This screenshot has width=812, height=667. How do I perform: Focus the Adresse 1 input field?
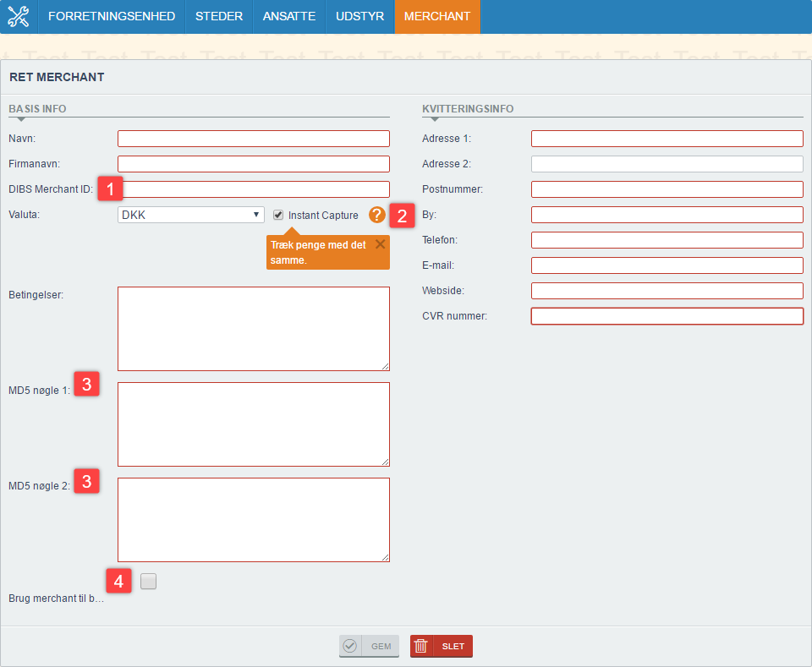tap(667, 139)
